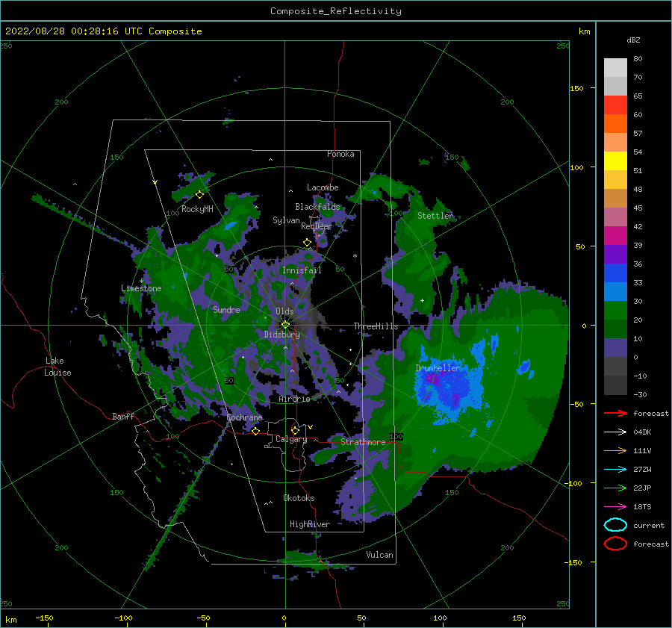The image size is (672, 628).
Task: Pick the magenta 18TS arrow icon
Action: [615, 506]
